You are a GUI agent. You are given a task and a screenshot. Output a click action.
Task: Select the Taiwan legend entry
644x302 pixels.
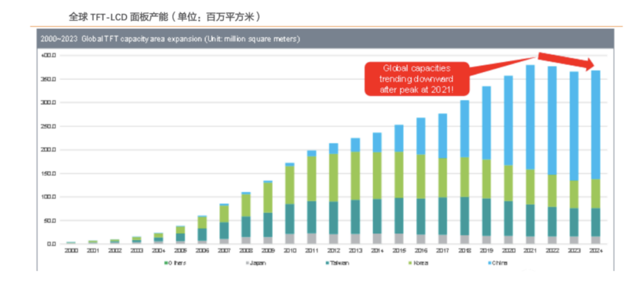339,263
